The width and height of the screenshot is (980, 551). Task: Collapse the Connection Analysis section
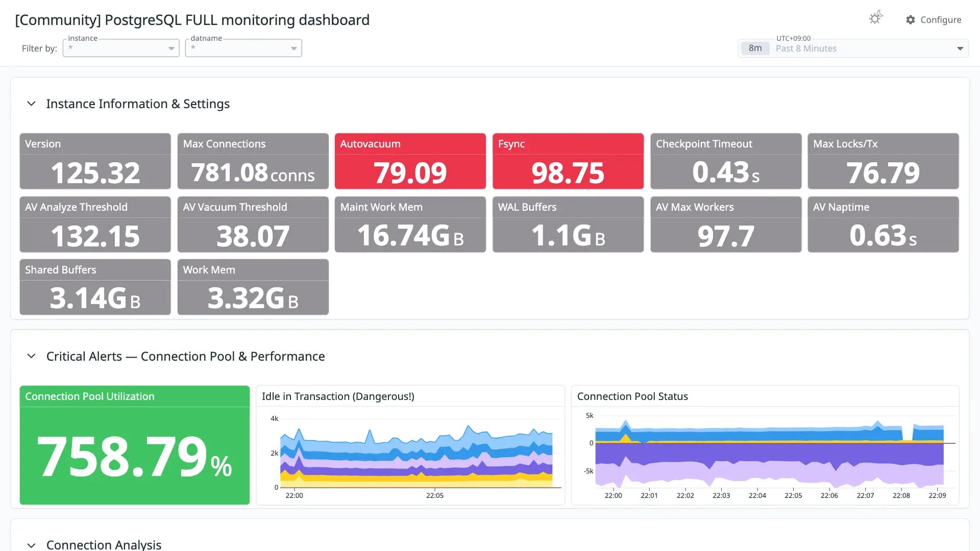(x=31, y=545)
